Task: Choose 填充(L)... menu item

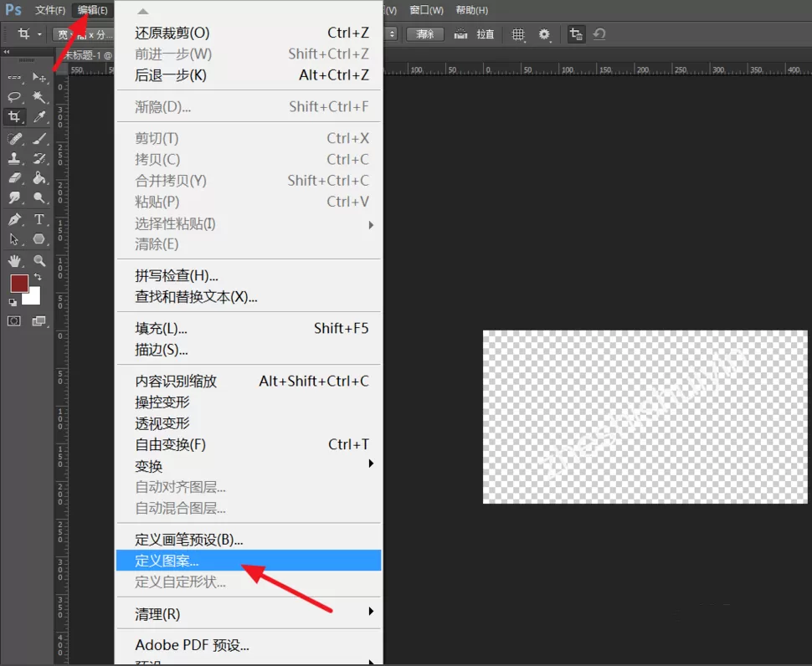Action: coord(249,329)
